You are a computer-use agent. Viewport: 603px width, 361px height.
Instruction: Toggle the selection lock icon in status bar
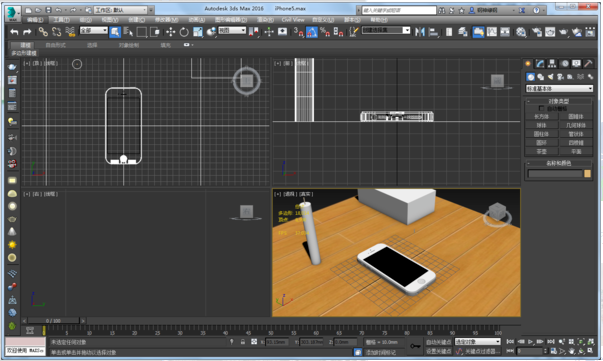coord(243,341)
